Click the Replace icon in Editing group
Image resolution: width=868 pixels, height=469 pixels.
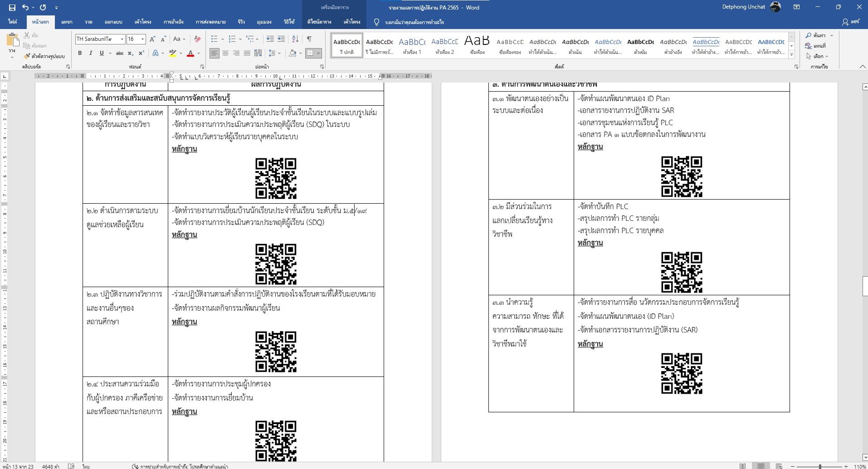(808, 46)
